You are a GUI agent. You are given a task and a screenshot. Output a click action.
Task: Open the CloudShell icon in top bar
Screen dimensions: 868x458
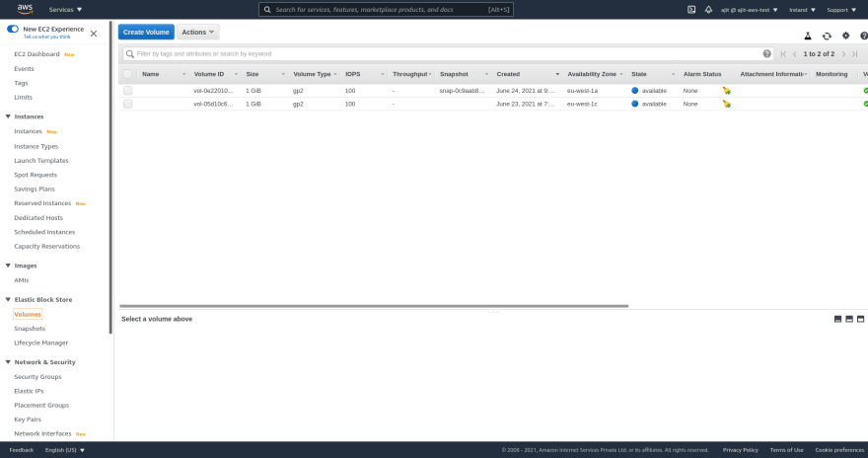coord(691,10)
